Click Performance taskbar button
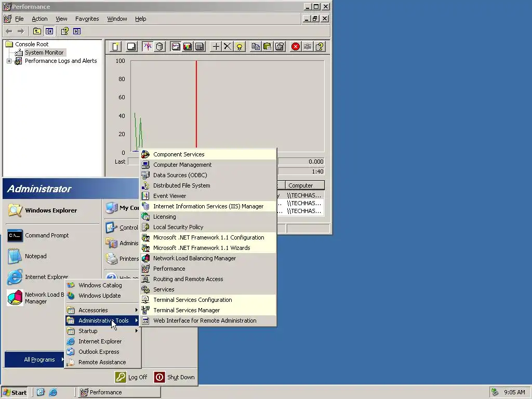 pyautogui.click(x=118, y=393)
